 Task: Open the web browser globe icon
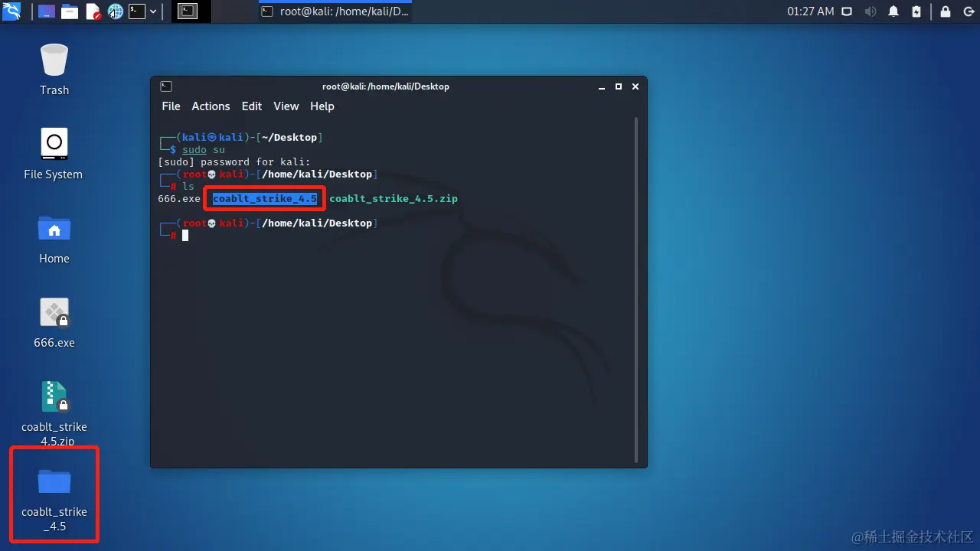tap(116, 11)
